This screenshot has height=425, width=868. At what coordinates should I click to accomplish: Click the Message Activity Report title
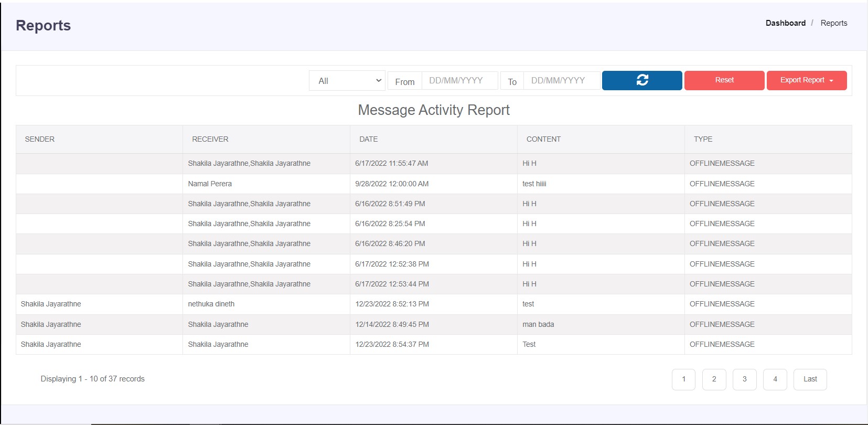click(434, 110)
